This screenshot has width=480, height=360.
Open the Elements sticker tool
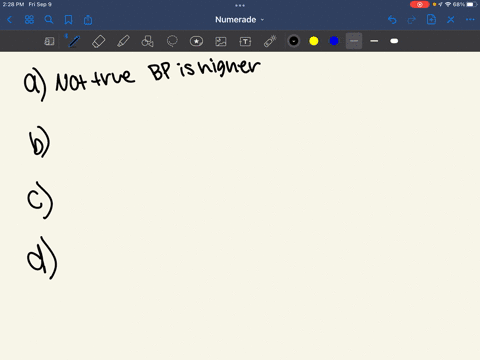196,41
